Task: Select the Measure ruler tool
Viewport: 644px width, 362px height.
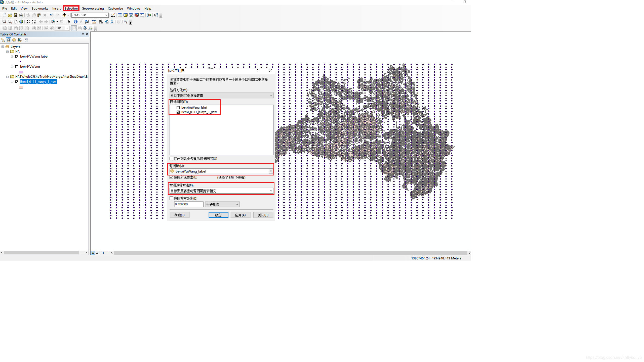Action: [x=94, y=22]
